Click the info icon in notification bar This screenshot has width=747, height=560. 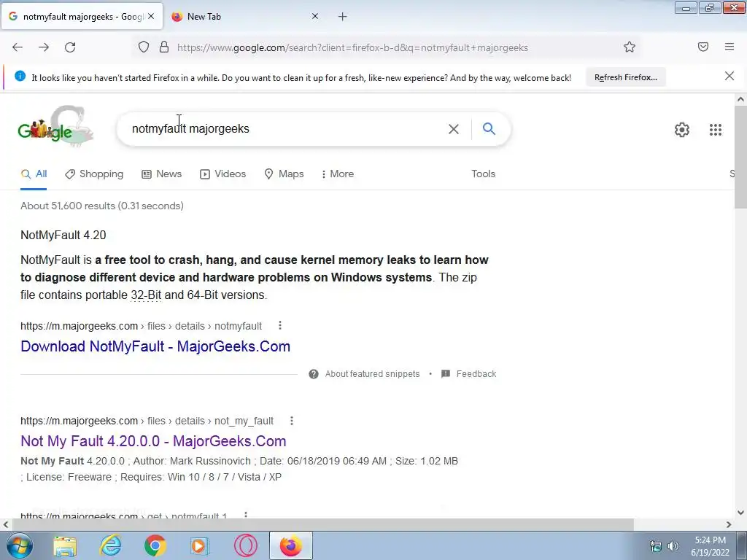click(20, 76)
